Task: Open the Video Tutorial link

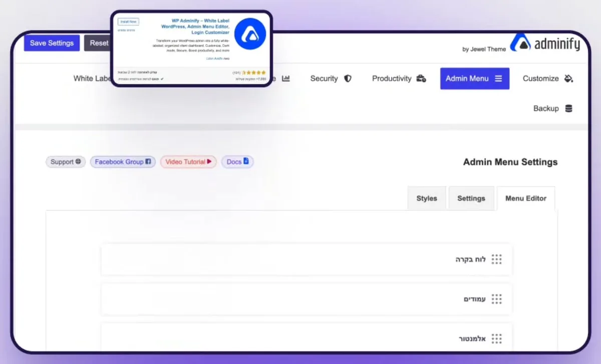Action: (x=188, y=162)
